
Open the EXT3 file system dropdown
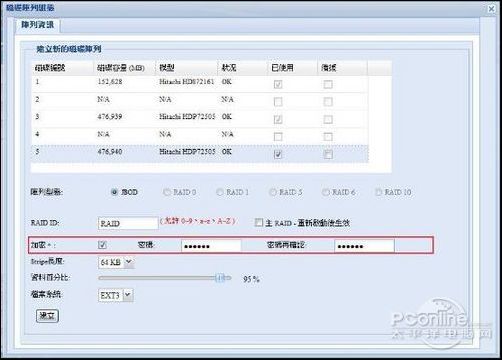(116, 295)
